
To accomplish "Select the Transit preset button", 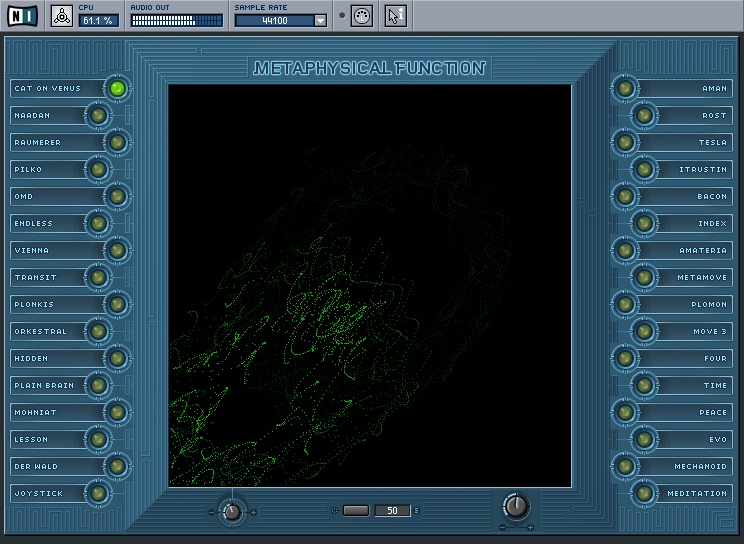I will [98, 278].
